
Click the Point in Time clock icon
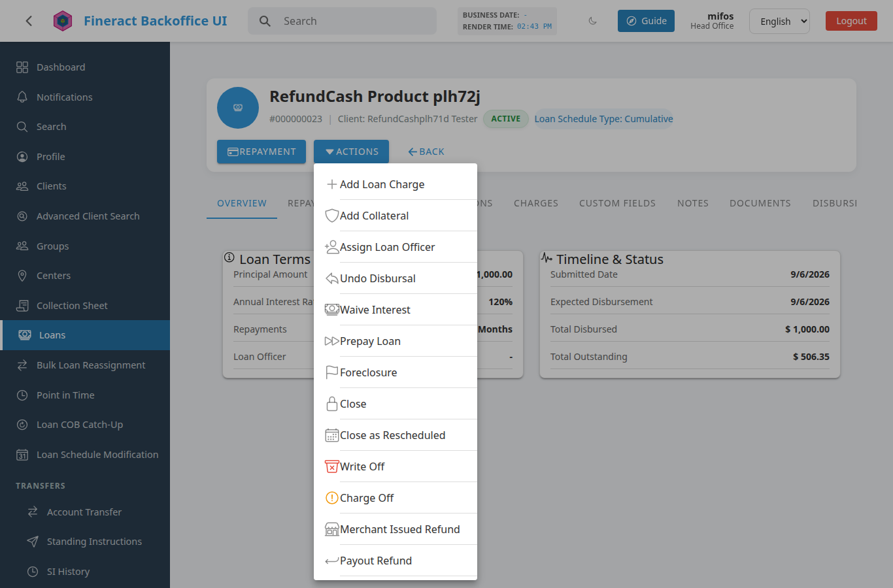[22, 395]
